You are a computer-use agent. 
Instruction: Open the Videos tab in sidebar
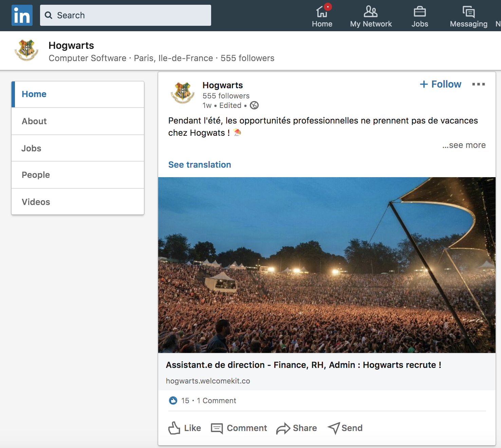point(36,202)
